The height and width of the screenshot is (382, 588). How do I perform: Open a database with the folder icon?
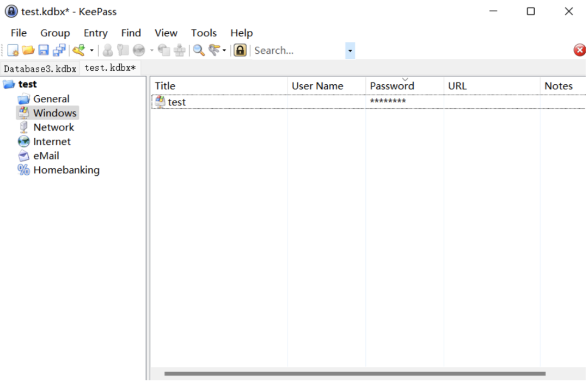click(x=28, y=50)
